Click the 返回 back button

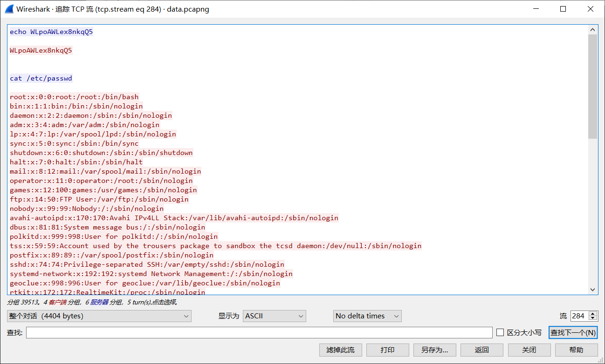[x=482, y=350]
